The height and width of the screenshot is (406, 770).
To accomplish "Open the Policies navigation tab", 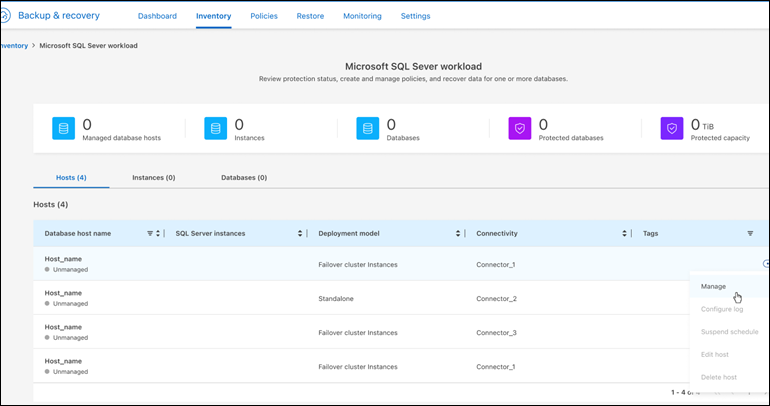I will [264, 16].
